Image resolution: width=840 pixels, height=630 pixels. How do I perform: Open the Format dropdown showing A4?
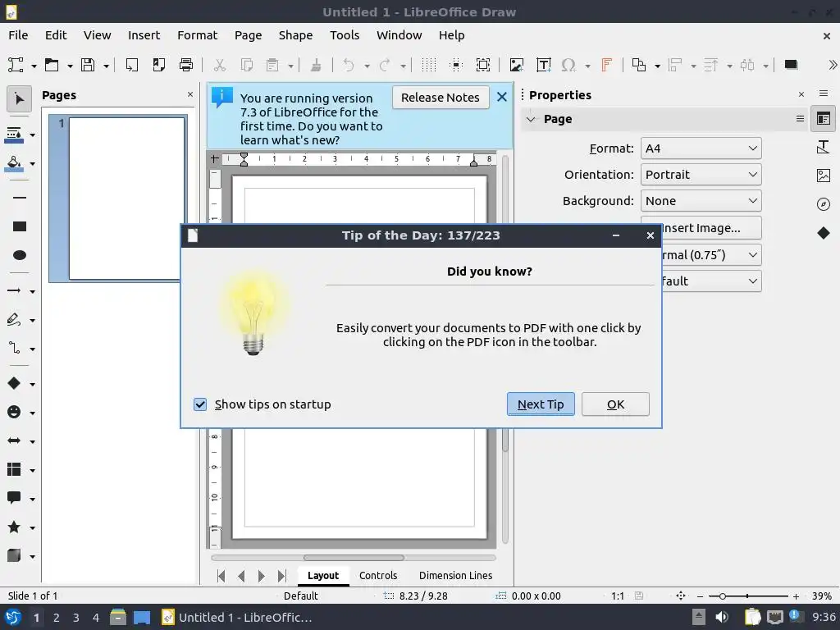701,148
